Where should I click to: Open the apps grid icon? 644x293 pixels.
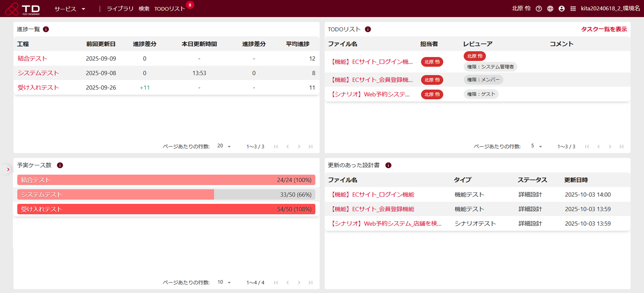click(573, 9)
